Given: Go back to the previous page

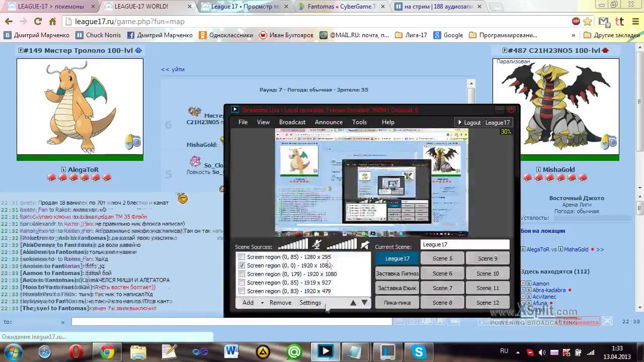Looking at the screenshot, I should tap(8, 22).
